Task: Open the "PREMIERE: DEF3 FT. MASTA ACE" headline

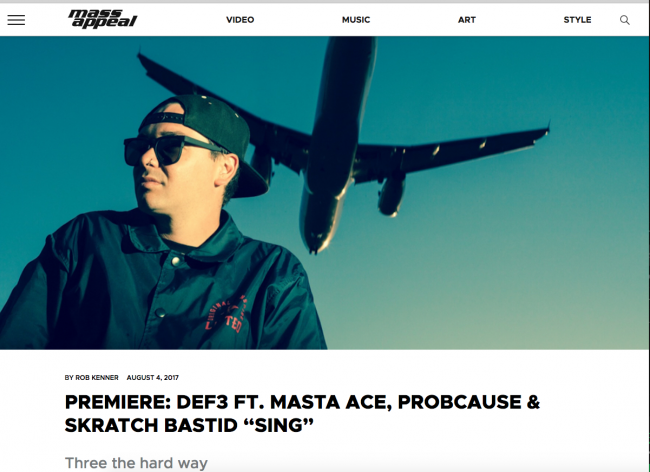Action: coord(302,414)
